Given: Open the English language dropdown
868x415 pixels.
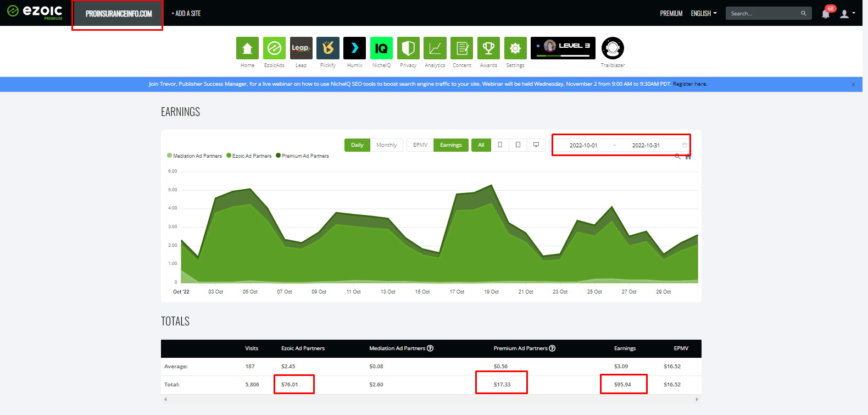Looking at the screenshot, I should 704,13.
